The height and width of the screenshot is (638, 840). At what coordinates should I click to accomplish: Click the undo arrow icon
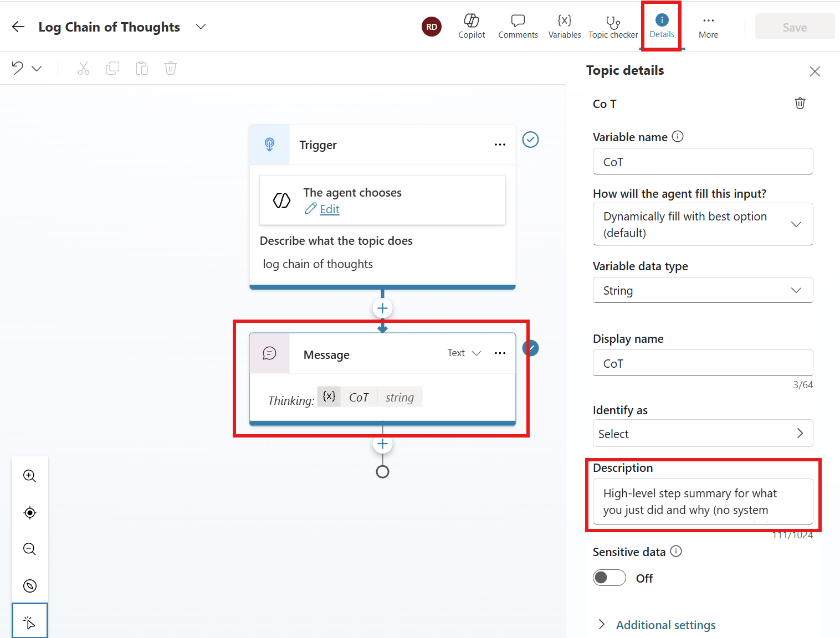point(18,68)
